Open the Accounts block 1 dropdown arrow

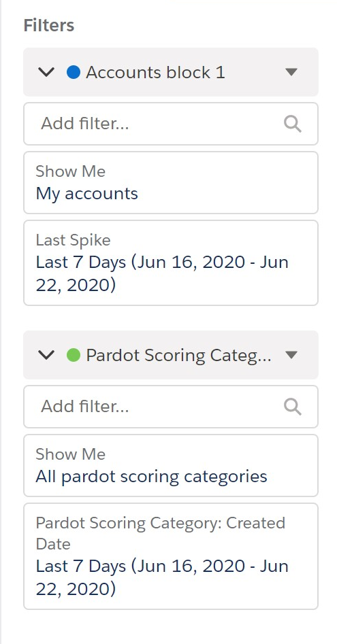291,72
